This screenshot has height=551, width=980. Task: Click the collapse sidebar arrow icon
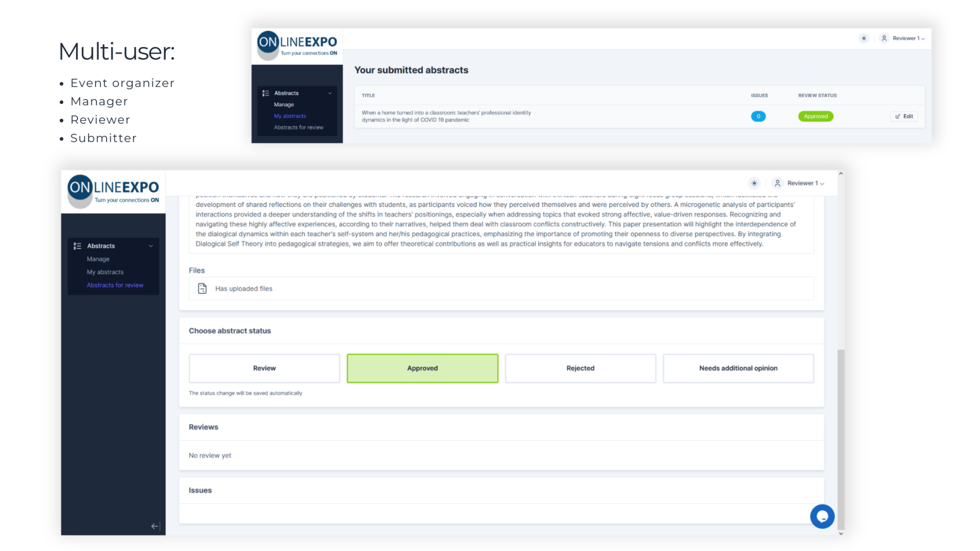tap(156, 527)
